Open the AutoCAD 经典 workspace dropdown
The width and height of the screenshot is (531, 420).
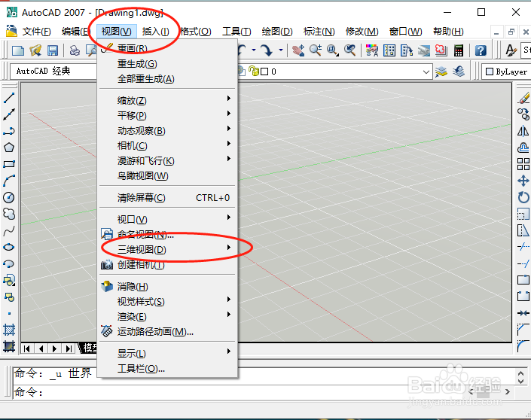(53, 71)
